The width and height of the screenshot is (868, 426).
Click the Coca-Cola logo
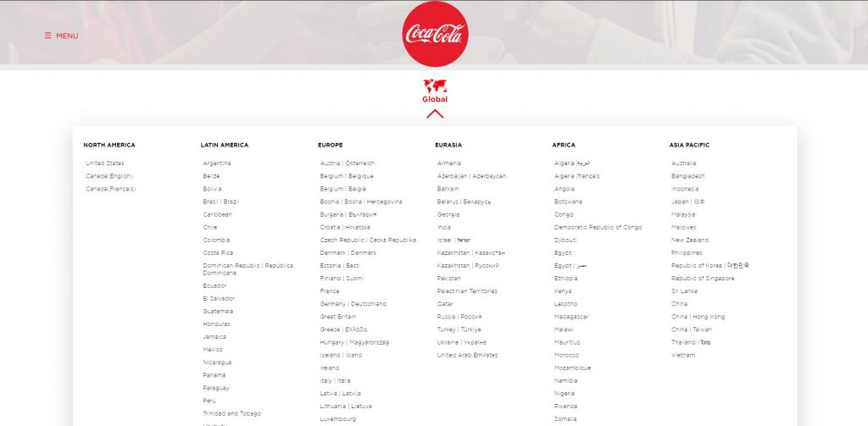coord(435,34)
